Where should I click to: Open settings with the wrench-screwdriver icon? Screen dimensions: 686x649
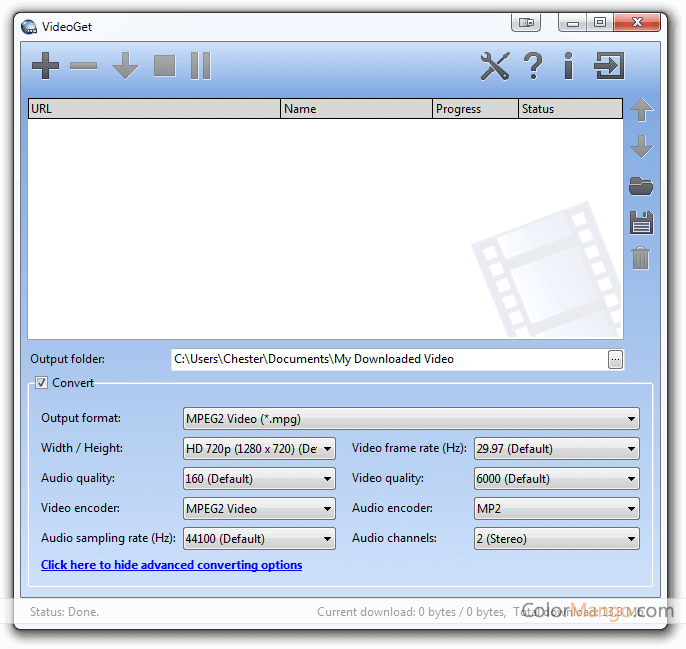tap(495, 66)
